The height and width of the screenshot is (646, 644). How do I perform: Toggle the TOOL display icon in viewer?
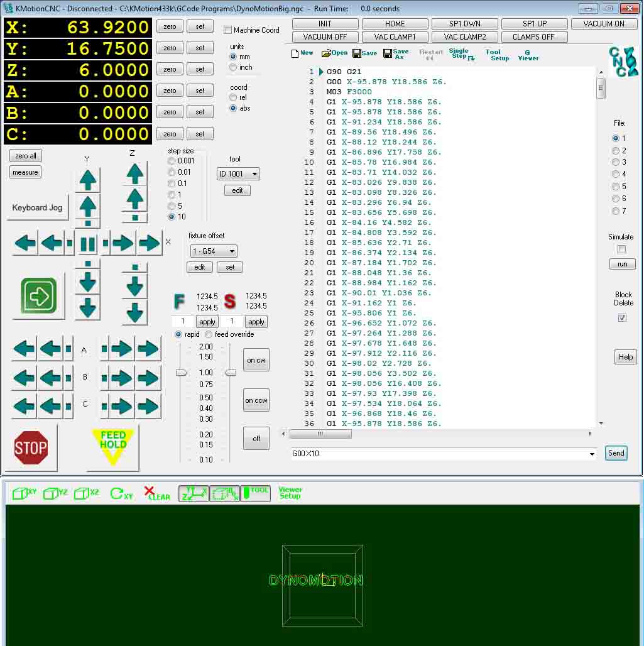[256, 493]
